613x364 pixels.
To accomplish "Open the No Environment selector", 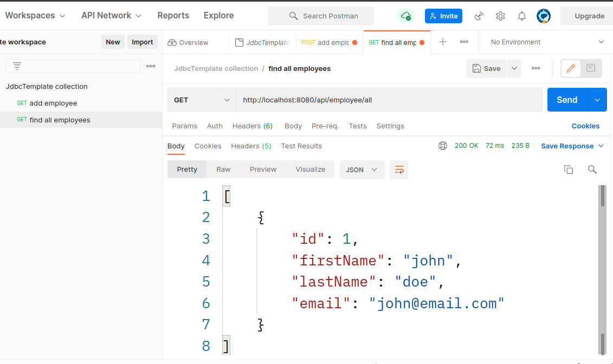I will pyautogui.click(x=547, y=42).
